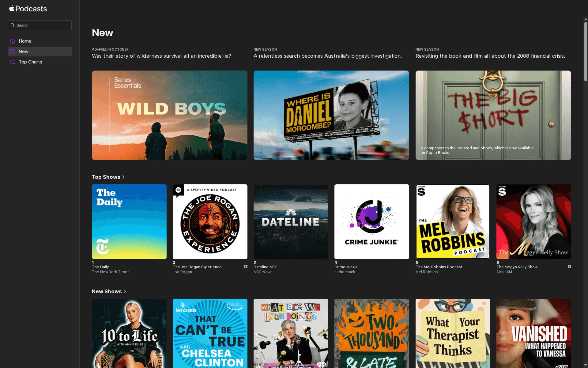
Task: Click the explicit badge on Megyn Kelly Show
Action: tap(570, 267)
